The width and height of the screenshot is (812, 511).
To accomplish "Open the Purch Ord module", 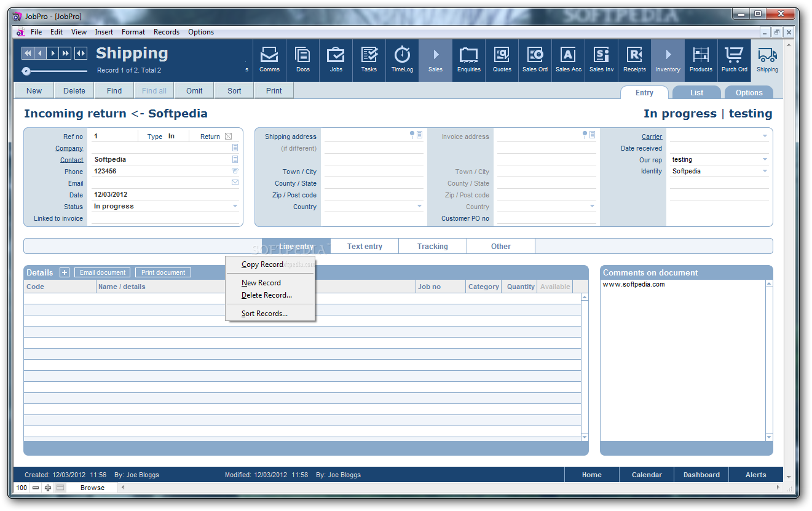I will 734,60.
